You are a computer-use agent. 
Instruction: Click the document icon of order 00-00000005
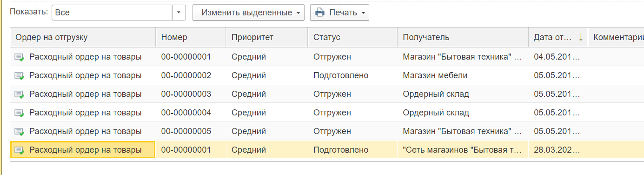(20, 132)
